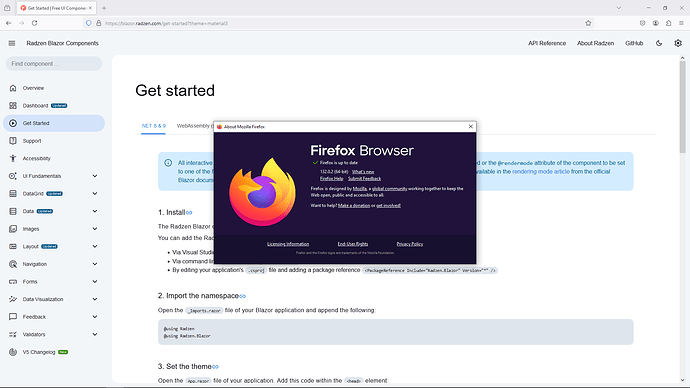Close the About Mozilla Firefox dialog
The image size is (690, 388).
(x=470, y=127)
